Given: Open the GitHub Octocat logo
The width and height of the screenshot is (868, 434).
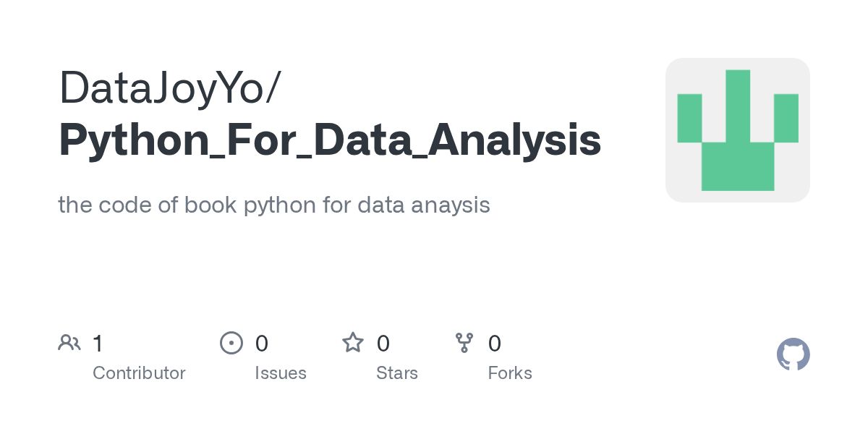Looking at the screenshot, I should tap(793, 354).
